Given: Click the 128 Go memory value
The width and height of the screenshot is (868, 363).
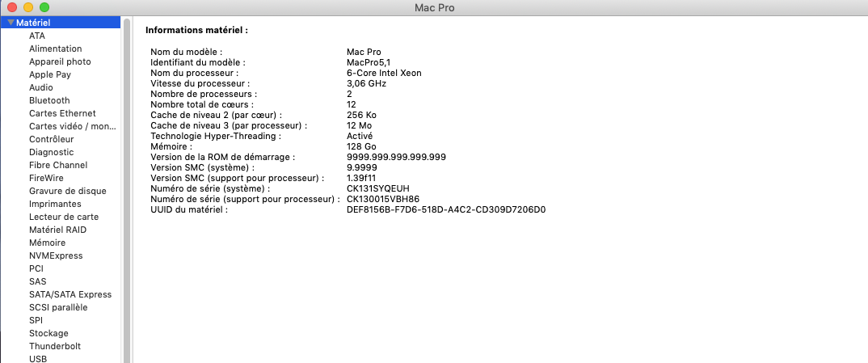Looking at the screenshot, I should point(361,146).
